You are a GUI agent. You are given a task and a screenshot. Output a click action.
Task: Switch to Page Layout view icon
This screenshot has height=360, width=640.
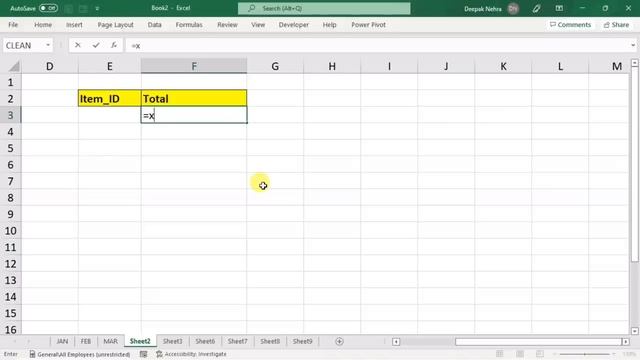[520, 354]
